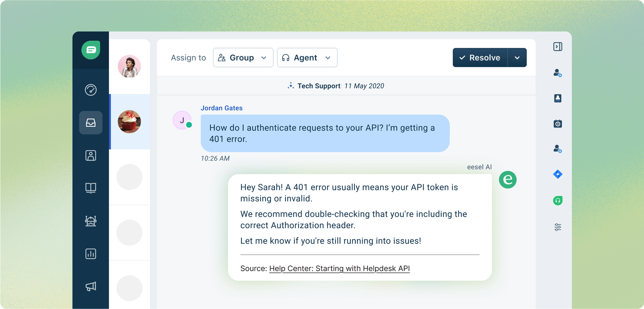Open Help Center: Starting with Helpdesk API link

pos(339,268)
